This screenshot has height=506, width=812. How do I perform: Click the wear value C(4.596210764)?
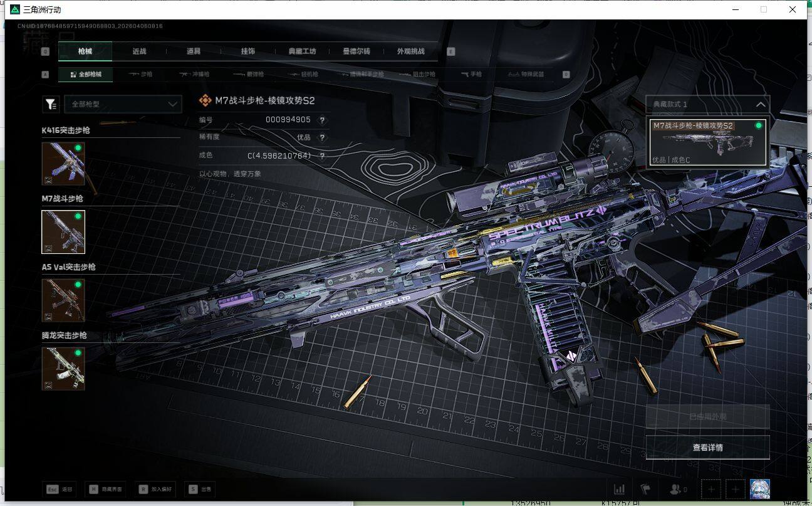coord(279,155)
